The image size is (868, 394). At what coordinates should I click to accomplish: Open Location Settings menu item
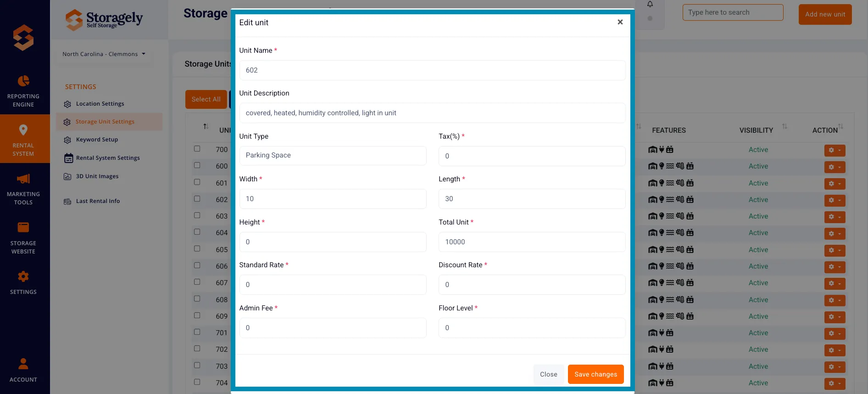(x=100, y=104)
